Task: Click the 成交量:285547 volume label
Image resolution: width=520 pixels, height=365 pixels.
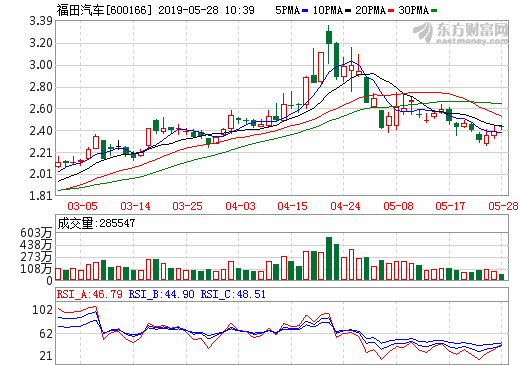Action: point(96,223)
